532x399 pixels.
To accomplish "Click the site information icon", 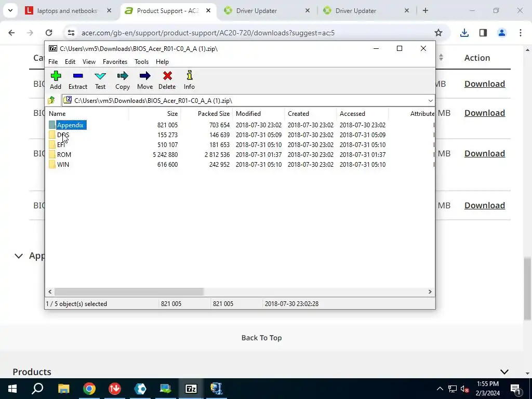I will point(71,33).
